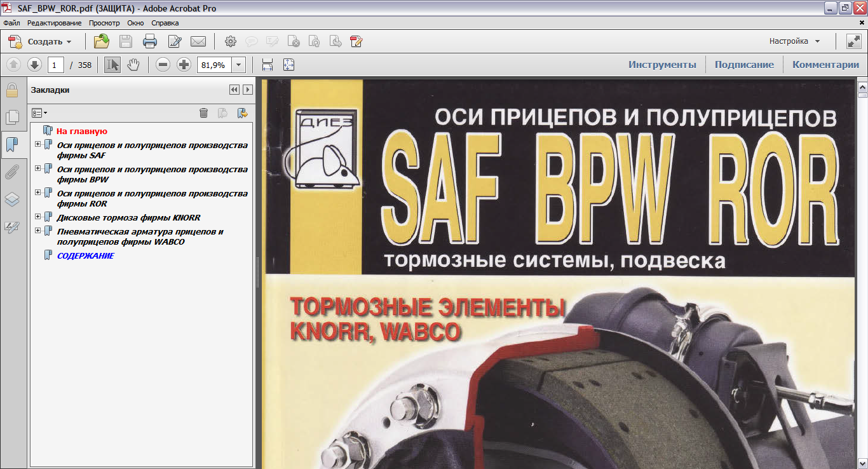The height and width of the screenshot is (469, 868).
Task: Zoom out with the minus button
Action: coord(163,65)
